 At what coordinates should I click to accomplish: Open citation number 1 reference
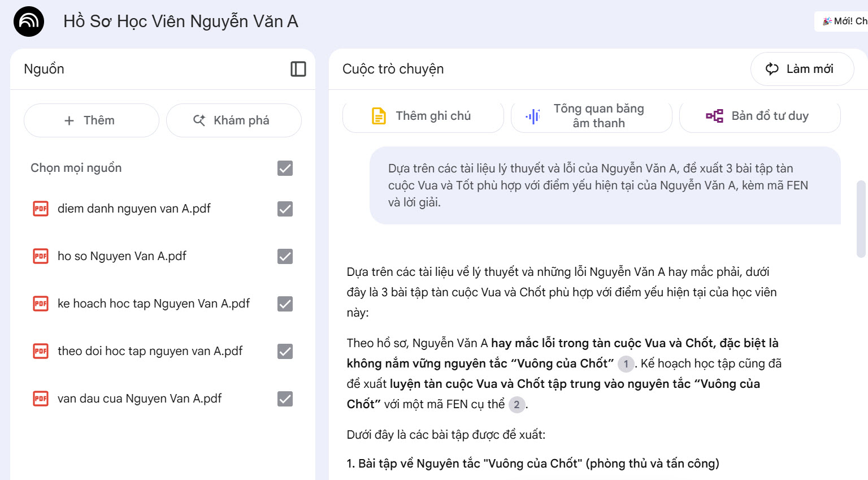coord(626,364)
